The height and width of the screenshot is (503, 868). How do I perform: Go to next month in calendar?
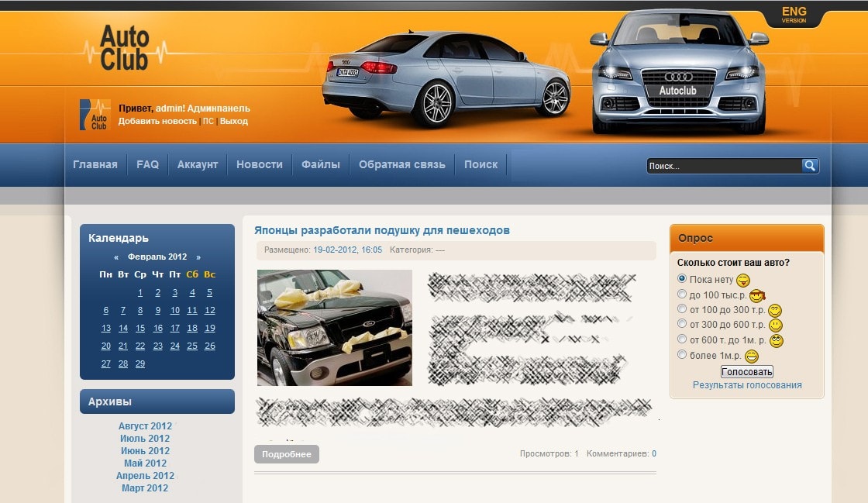198,257
